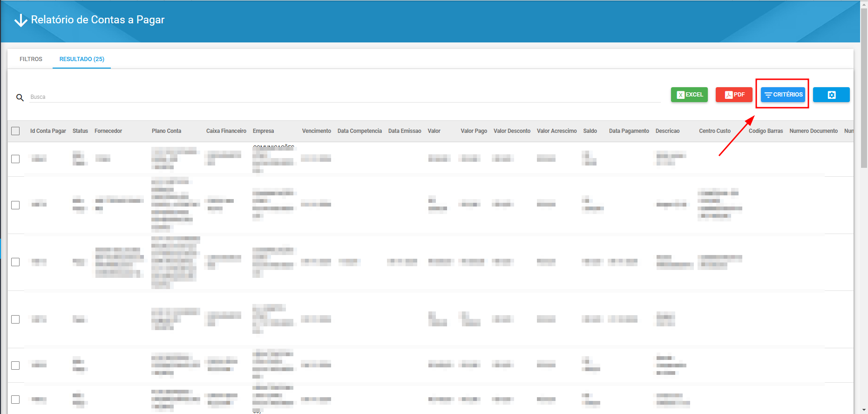Sort by the Centro Custo column header

pos(714,131)
